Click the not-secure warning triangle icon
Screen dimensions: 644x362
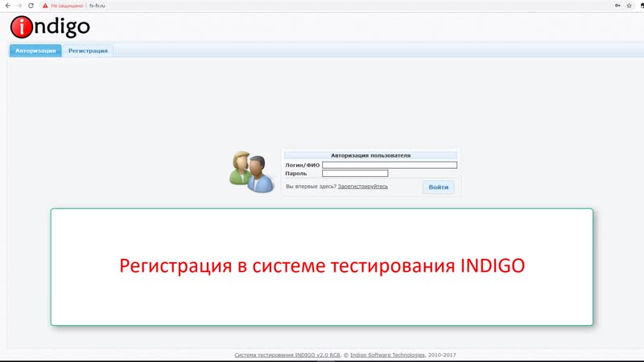pyautogui.click(x=45, y=6)
